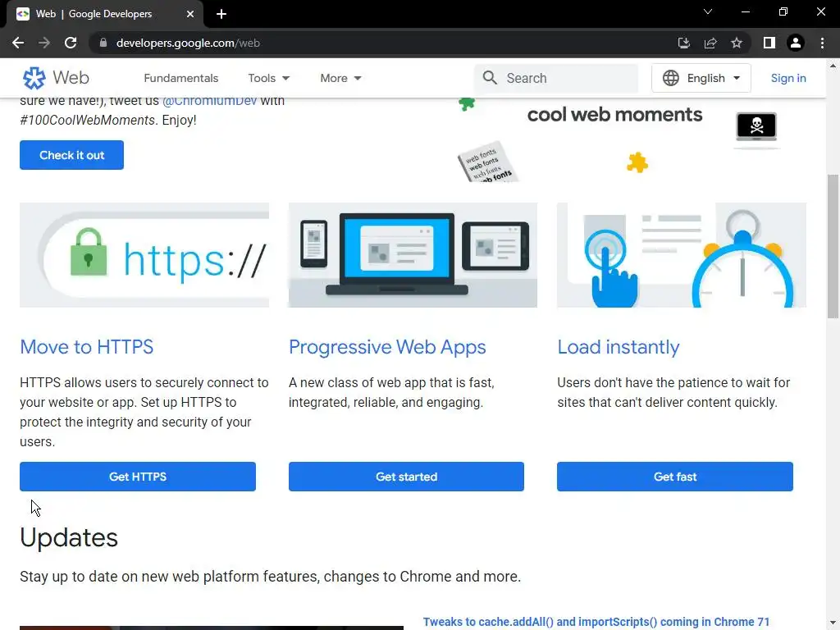Open the multi-device Progressive Web Apps image
This screenshot has height=630, width=840.
click(x=413, y=255)
